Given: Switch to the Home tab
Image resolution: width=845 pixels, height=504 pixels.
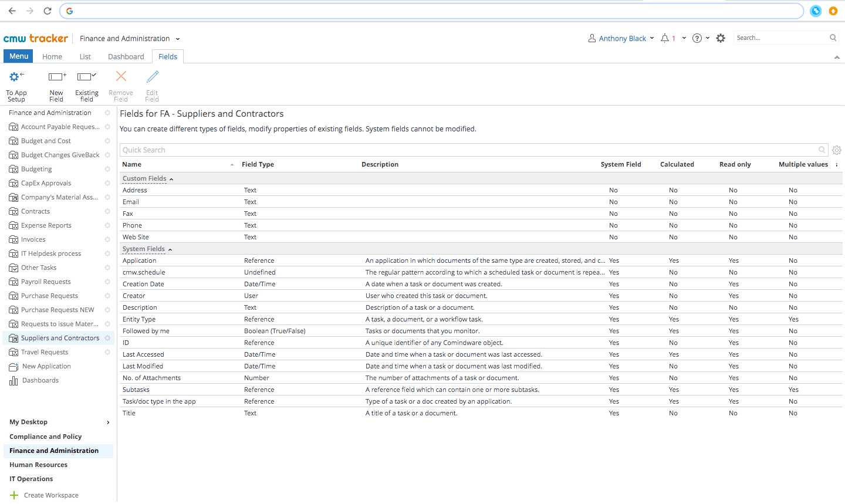Looking at the screenshot, I should coord(52,56).
